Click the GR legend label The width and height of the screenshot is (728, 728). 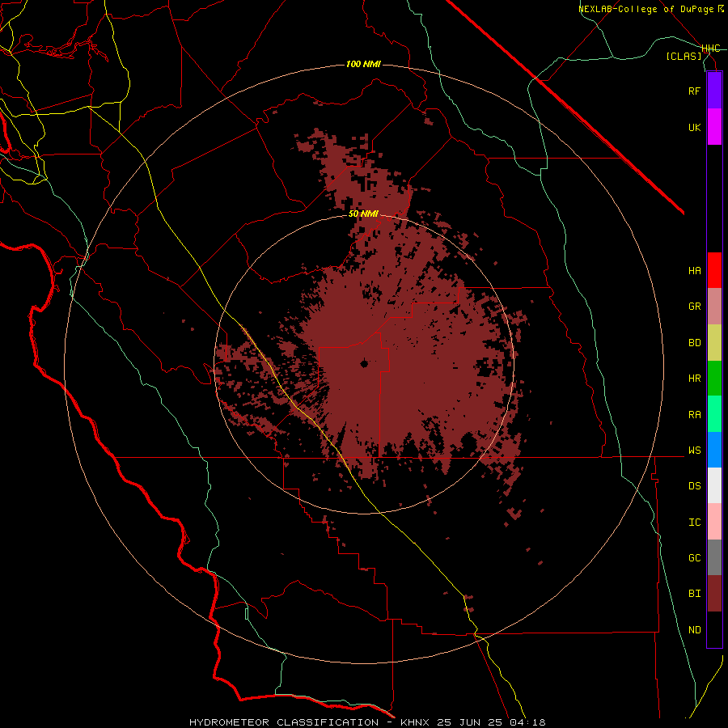tap(694, 307)
